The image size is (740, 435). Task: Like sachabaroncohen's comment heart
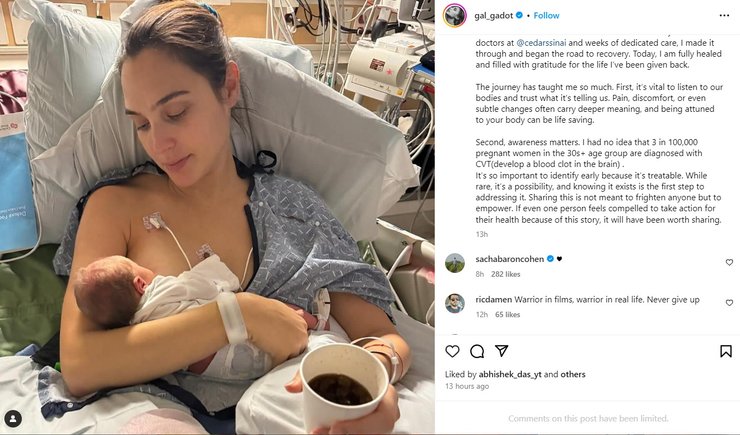point(729,262)
